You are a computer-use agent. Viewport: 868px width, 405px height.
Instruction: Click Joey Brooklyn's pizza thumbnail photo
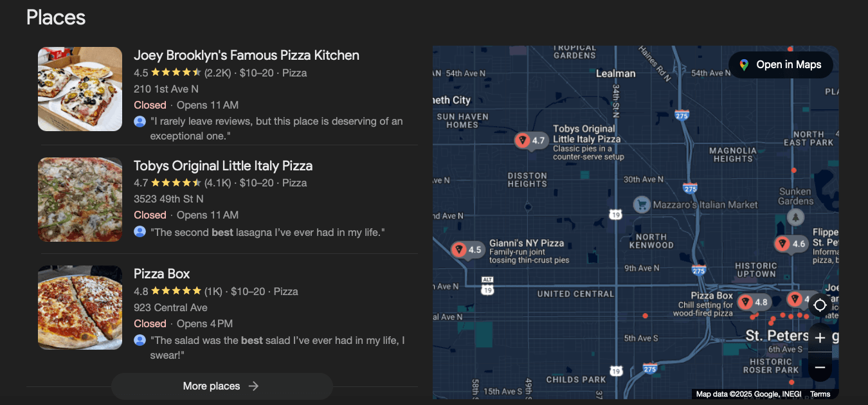[80, 89]
